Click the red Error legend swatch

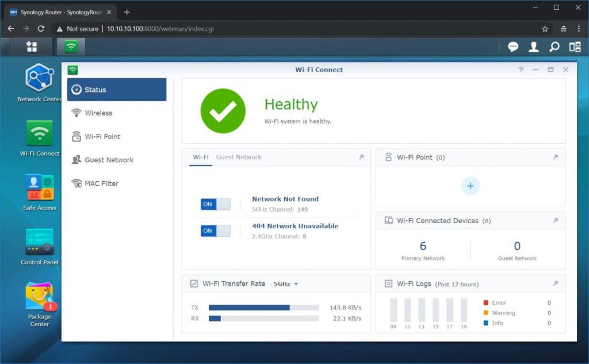pyautogui.click(x=485, y=303)
